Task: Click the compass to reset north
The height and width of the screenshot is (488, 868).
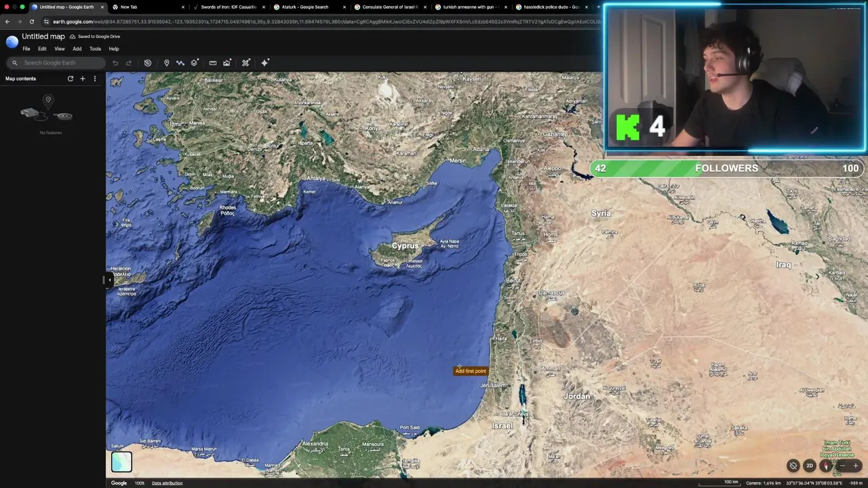Action: [826, 466]
